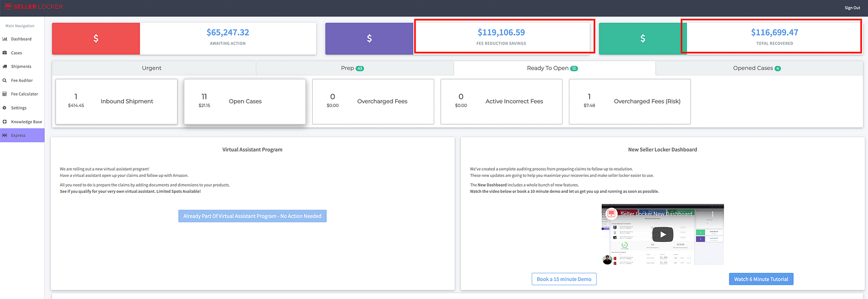
Task: Click the $414.45 Inbound Shipment amount
Action: [x=76, y=105]
